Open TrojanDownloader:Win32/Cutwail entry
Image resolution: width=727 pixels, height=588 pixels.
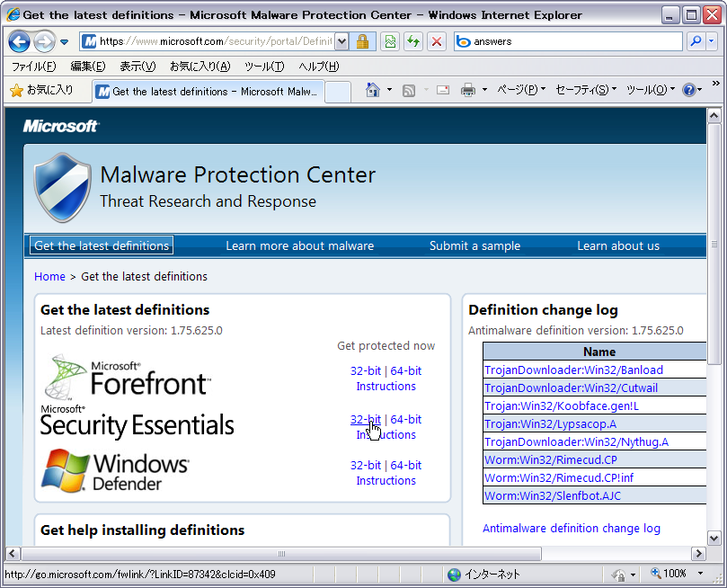click(571, 388)
